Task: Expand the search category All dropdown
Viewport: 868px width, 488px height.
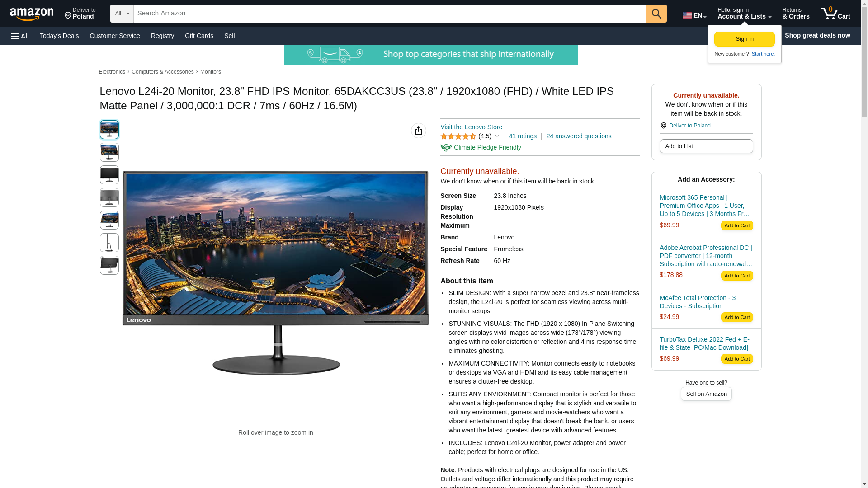Action: tap(122, 14)
